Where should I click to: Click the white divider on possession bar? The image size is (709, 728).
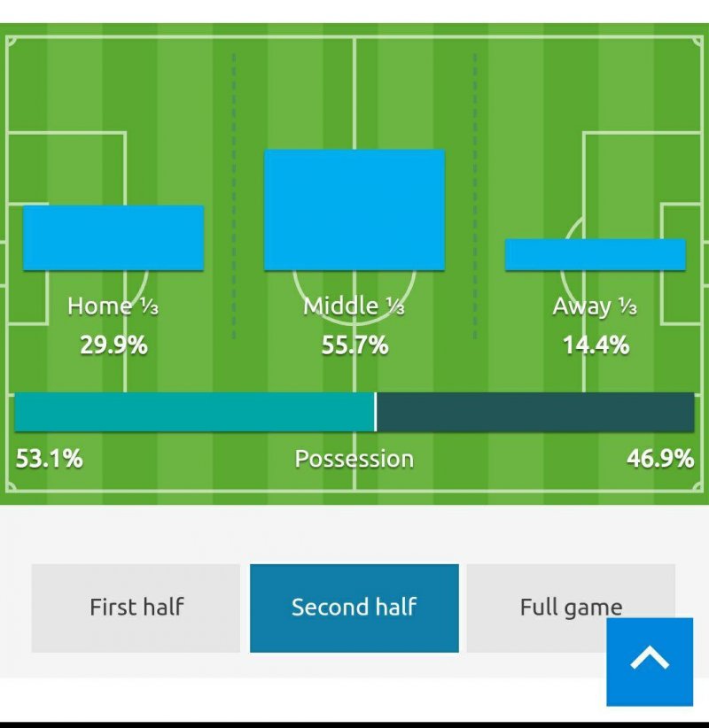376,412
